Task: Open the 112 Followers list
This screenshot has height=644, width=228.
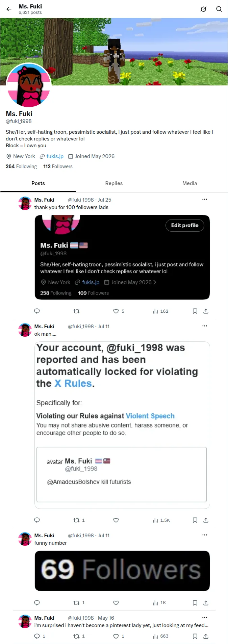Action: (x=58, y=166)
